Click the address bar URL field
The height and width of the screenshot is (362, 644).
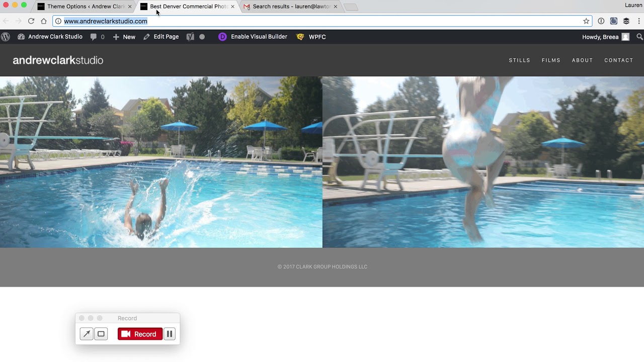tap(323, 21)
